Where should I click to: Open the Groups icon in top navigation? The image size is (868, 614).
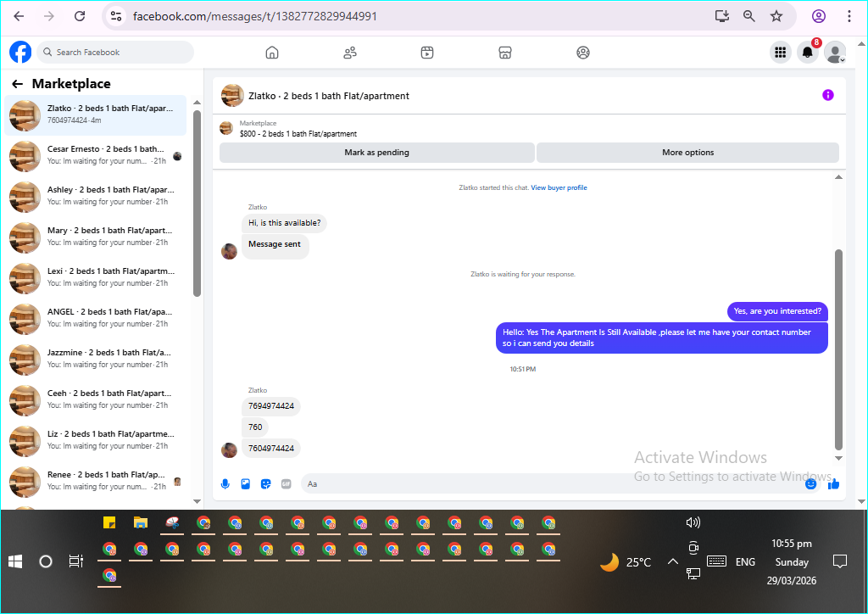(583, 53)
